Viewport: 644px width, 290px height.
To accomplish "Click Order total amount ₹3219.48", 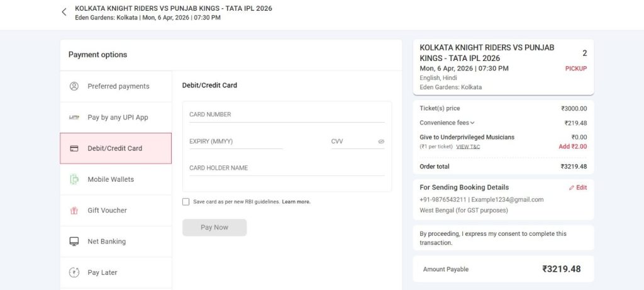I will (x=574, y=167).
